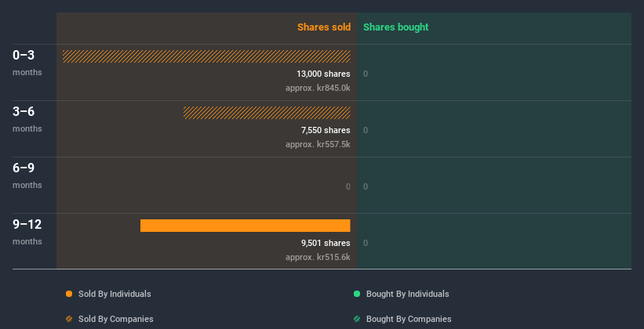Select the approx. kr845.0k amount
644x329 pixels.
[x=318, y=89]
